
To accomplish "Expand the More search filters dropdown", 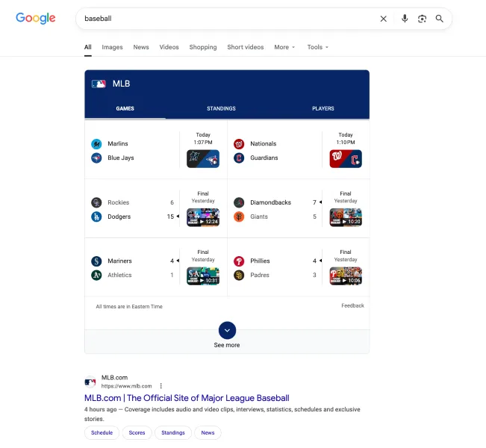I will (284, 47).
